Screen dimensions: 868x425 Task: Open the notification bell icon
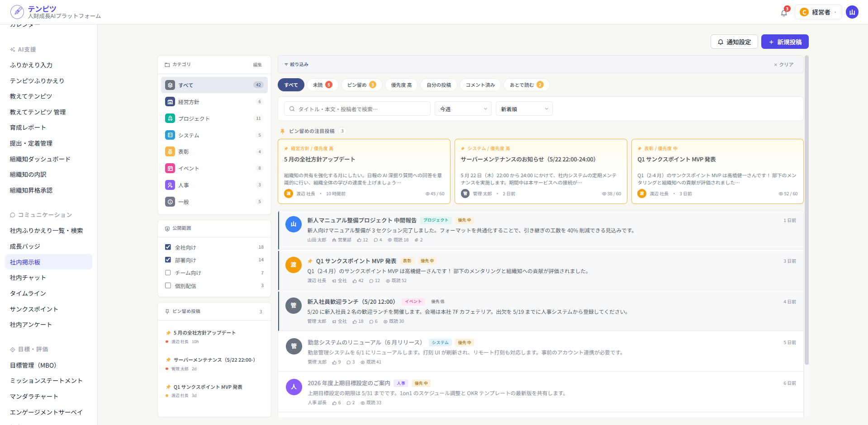pyautogui.click(x=784, y=12)
